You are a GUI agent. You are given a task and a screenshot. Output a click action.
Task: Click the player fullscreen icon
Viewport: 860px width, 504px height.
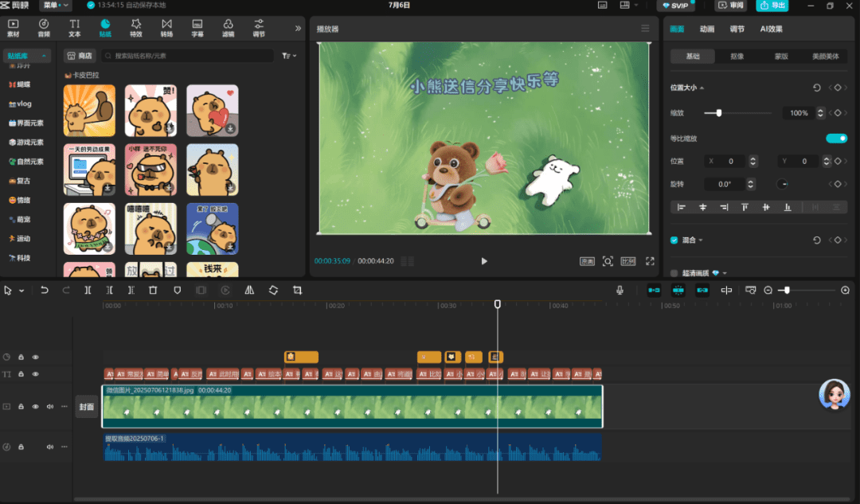click(x=650, y=261)
